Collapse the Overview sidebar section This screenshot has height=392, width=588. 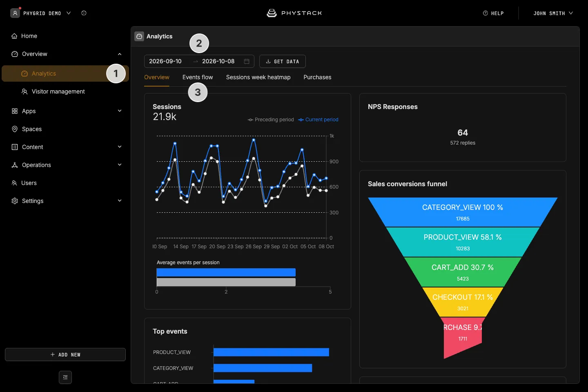click(120, 54)
